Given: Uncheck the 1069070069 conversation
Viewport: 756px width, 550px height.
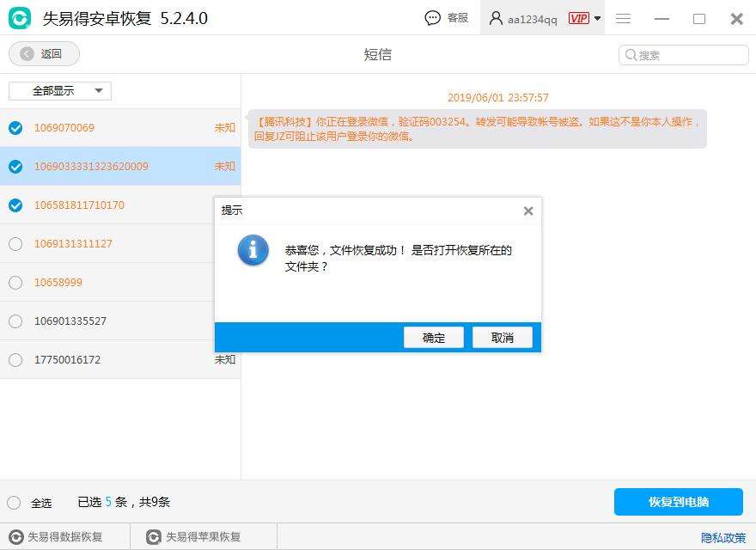Looking at the screenshot, I should [15, 128].
